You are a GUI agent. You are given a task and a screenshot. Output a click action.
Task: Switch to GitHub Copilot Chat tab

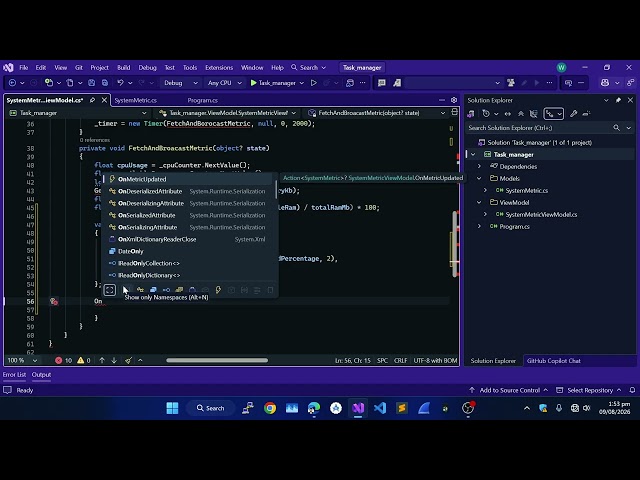553,361
